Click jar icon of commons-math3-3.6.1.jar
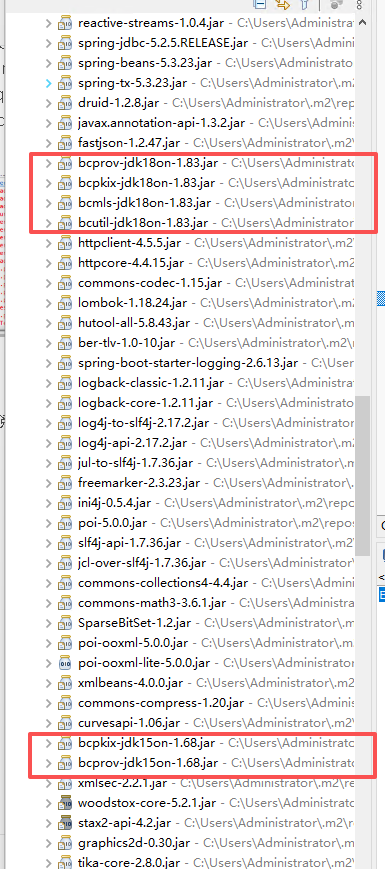The height and width of the screenshot is (869, 385). click(x=65, y=603)
